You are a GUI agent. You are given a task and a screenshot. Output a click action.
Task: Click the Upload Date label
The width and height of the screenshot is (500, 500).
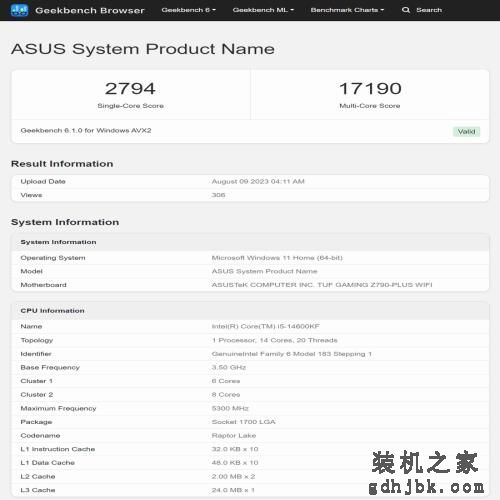coord(43,181)
